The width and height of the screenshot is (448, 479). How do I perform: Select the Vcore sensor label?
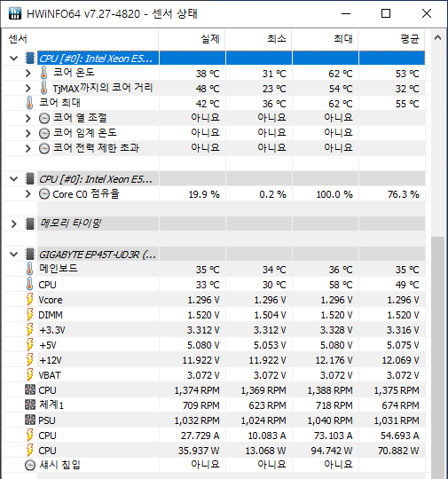(x=51, y=300)
